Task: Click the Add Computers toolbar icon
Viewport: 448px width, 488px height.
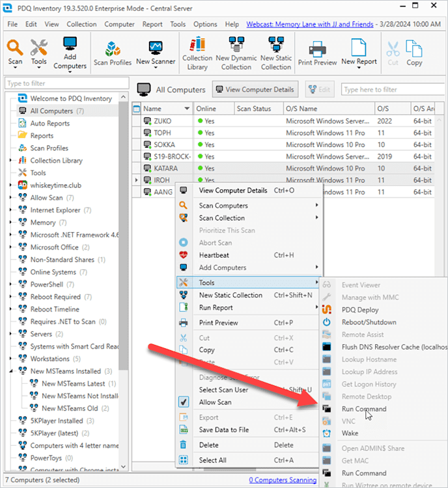Action: click(70, 44)
